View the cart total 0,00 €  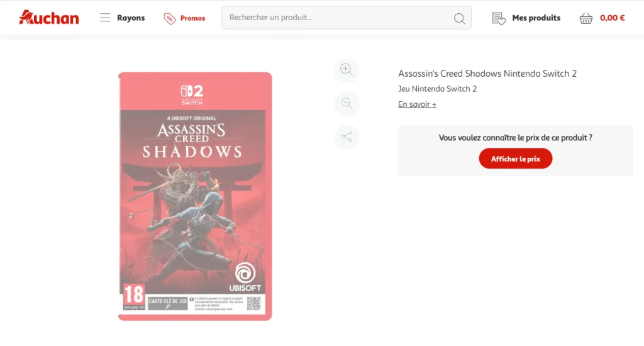tap(612, 18)
